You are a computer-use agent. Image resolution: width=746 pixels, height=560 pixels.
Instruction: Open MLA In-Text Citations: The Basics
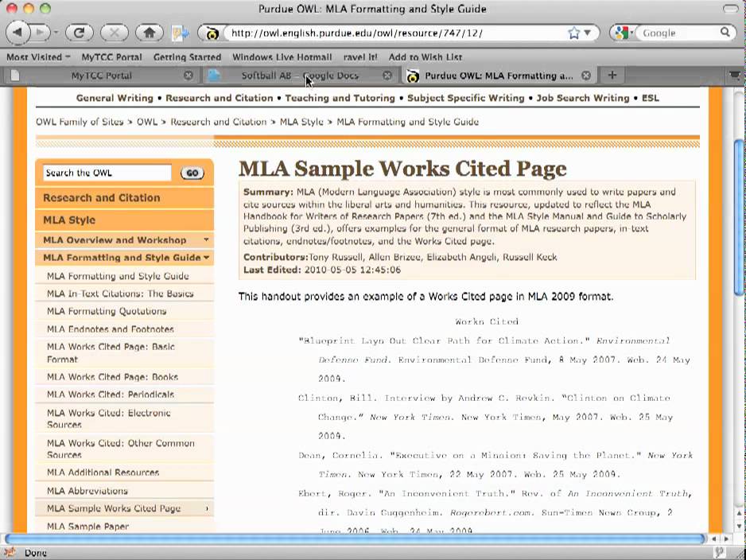(120, 294)
